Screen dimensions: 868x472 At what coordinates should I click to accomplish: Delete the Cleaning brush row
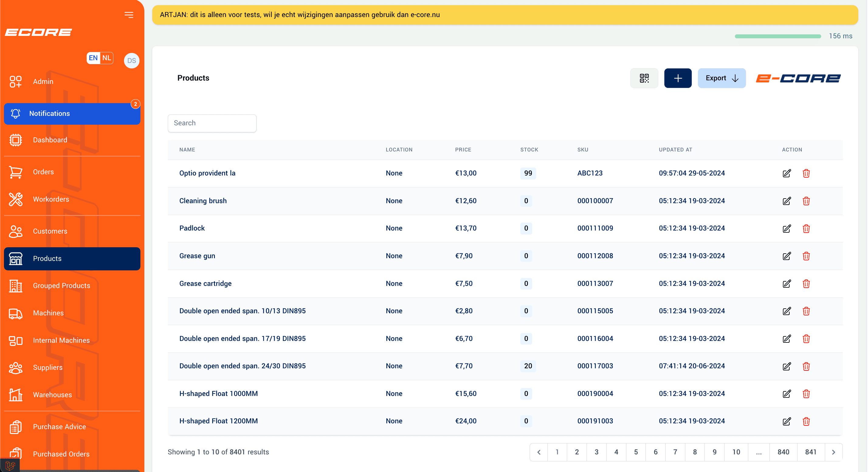[x=806, y=201]
